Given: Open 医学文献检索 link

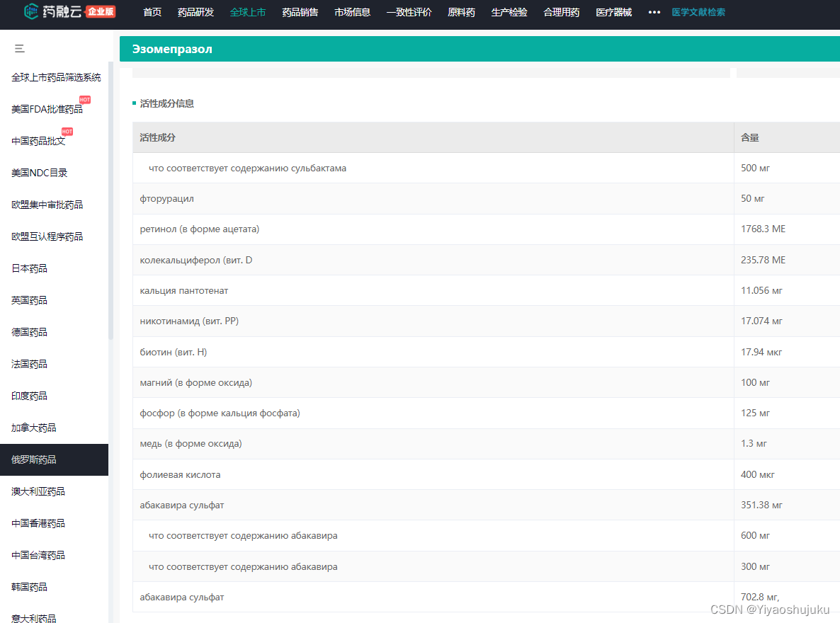Looking at the screenshot, I should point(698,12).
